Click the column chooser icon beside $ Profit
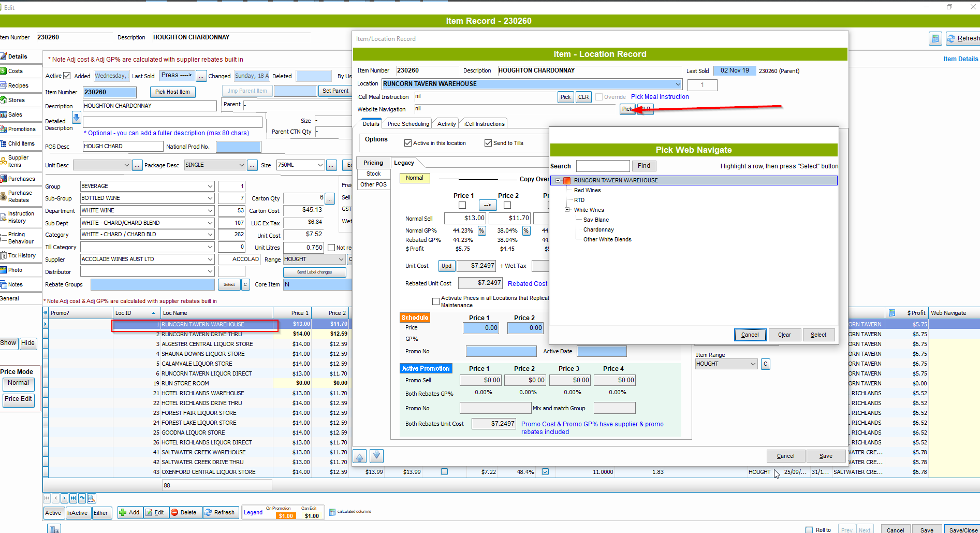Viewport: 980px width, 533px height. tap(892, 313)
